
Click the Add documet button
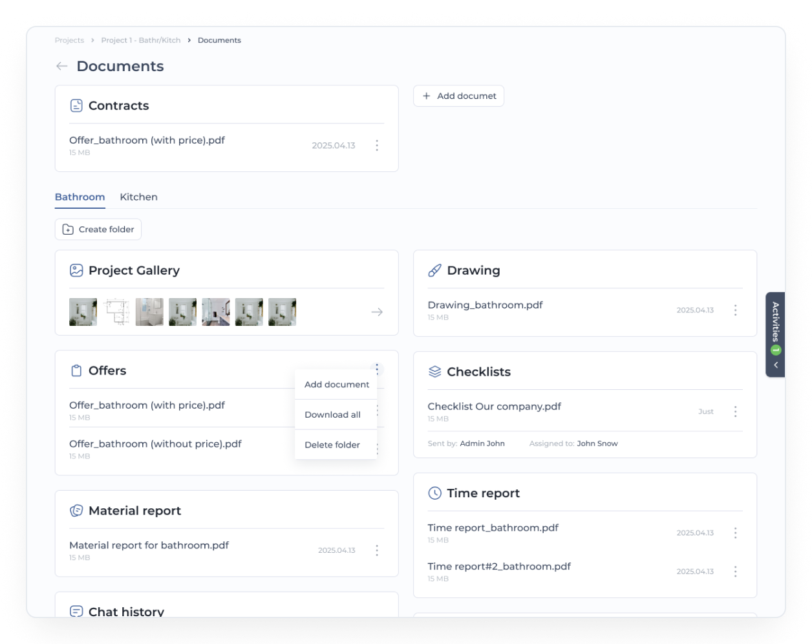coord(458,96)
